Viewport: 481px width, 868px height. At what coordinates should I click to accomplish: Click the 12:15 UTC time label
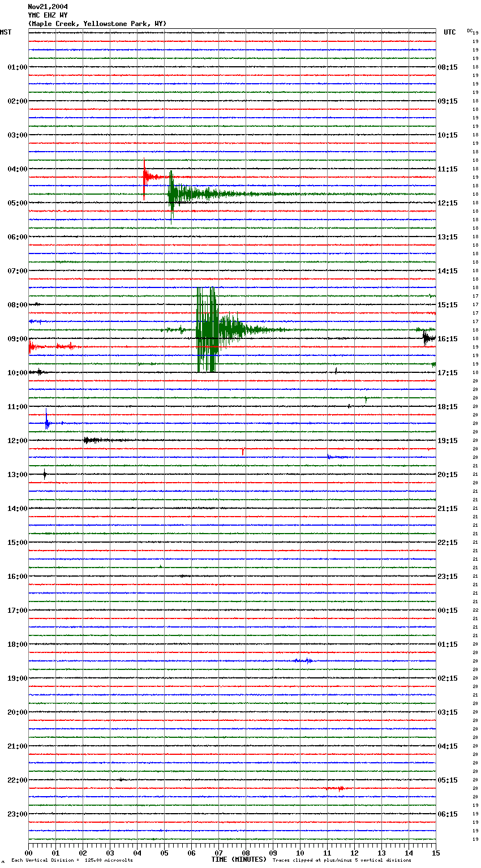[x=448, y=203]
